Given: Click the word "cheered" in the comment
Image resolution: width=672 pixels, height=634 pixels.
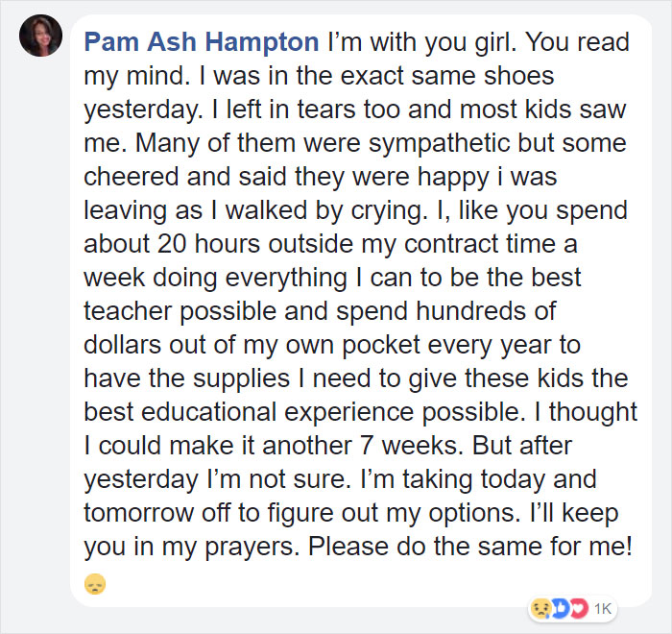Looking at the screenshot, I should coord(131,177).
